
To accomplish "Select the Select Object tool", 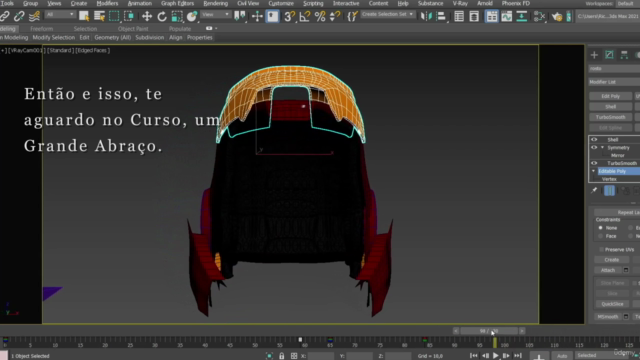I will click(x=84, y=16).
